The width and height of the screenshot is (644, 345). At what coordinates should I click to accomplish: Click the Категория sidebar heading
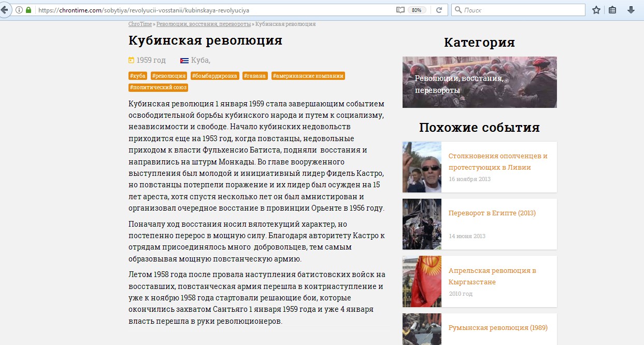pos(480,43)
